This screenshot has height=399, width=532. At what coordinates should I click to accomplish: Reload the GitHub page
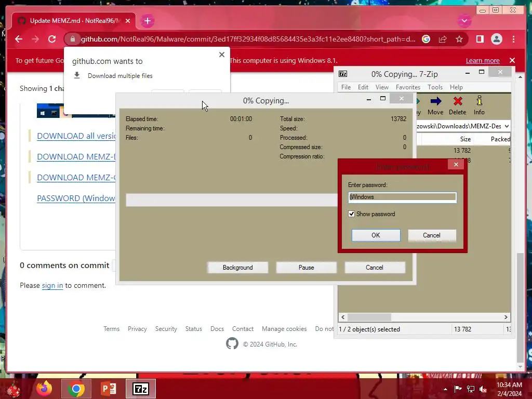pyautogui.click(x=52, y=39)
